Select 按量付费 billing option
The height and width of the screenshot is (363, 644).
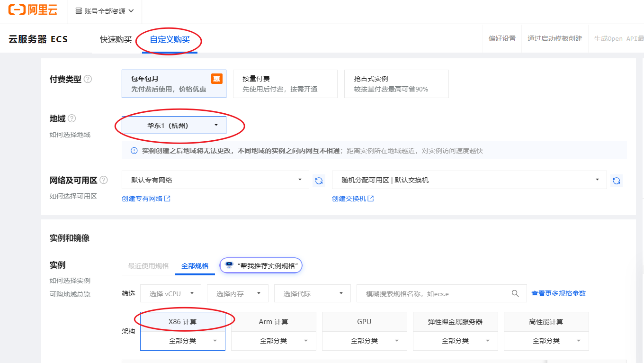[x=285, y=84]
